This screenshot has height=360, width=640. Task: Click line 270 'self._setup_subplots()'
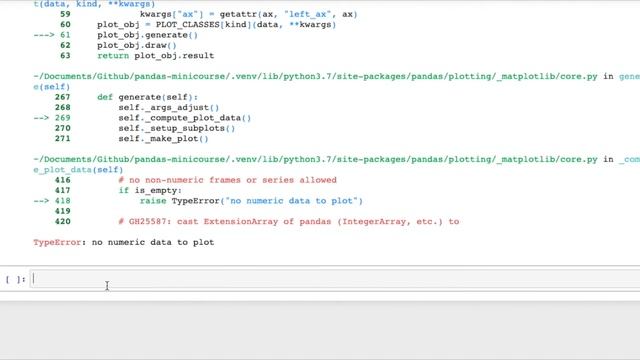177,128
